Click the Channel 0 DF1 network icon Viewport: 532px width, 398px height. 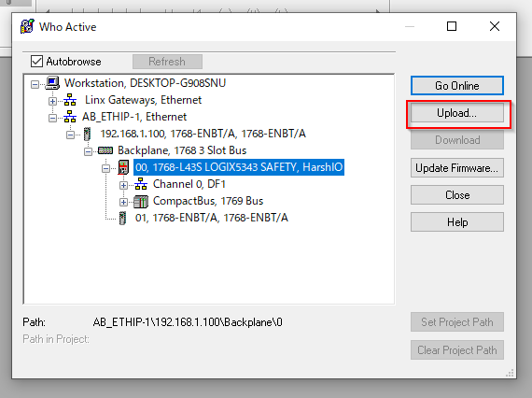click(141, 184)
